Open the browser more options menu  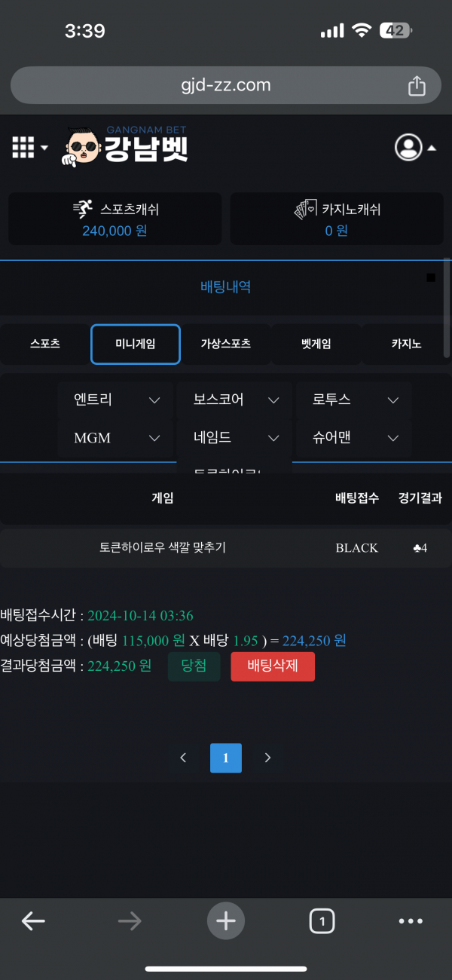[411, 920]
